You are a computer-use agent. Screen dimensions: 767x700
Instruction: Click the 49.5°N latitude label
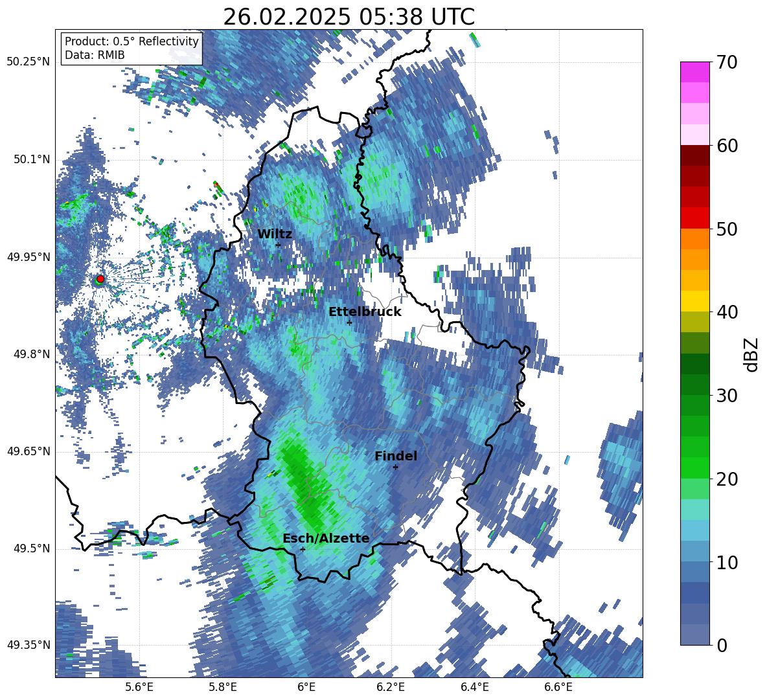(x=32, y=548)
